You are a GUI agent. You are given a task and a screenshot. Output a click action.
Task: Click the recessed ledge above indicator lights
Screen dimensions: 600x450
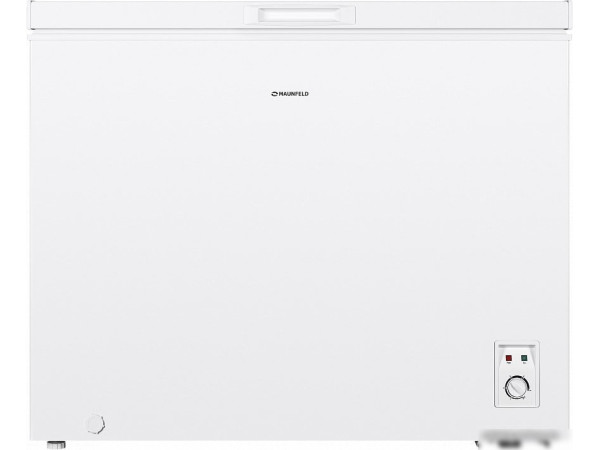tap(516, 346)
